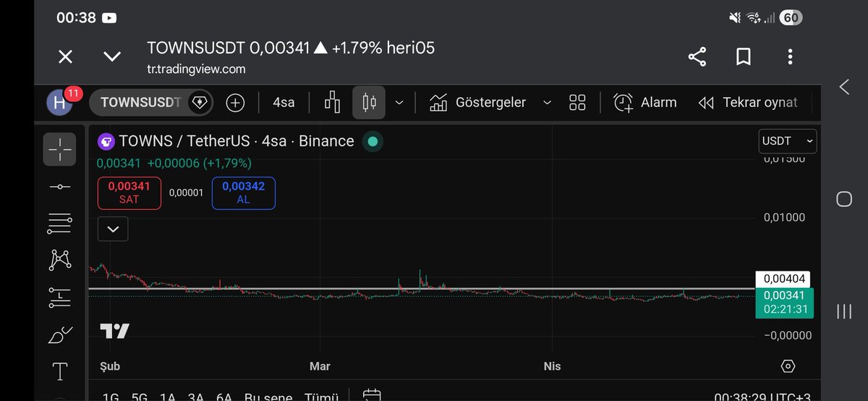Click the Şub label on time axis

click(x=109, y=366)
